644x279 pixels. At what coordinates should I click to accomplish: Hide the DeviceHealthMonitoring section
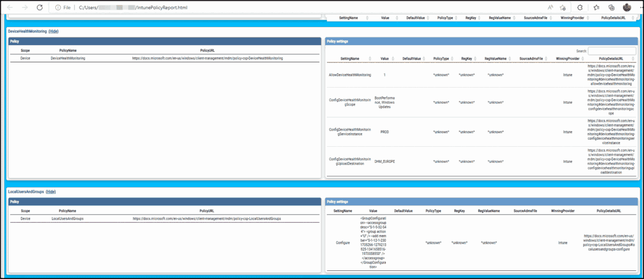(54, 32)
